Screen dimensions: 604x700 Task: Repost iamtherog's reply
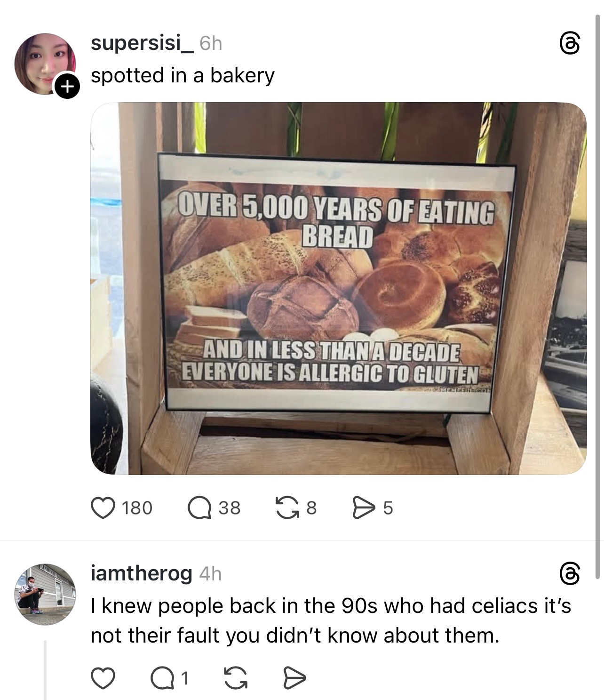click(x=231, y=678)
